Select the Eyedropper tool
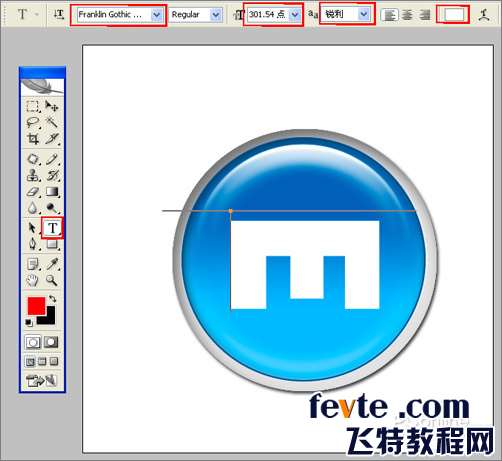 (x=52, y=264)
